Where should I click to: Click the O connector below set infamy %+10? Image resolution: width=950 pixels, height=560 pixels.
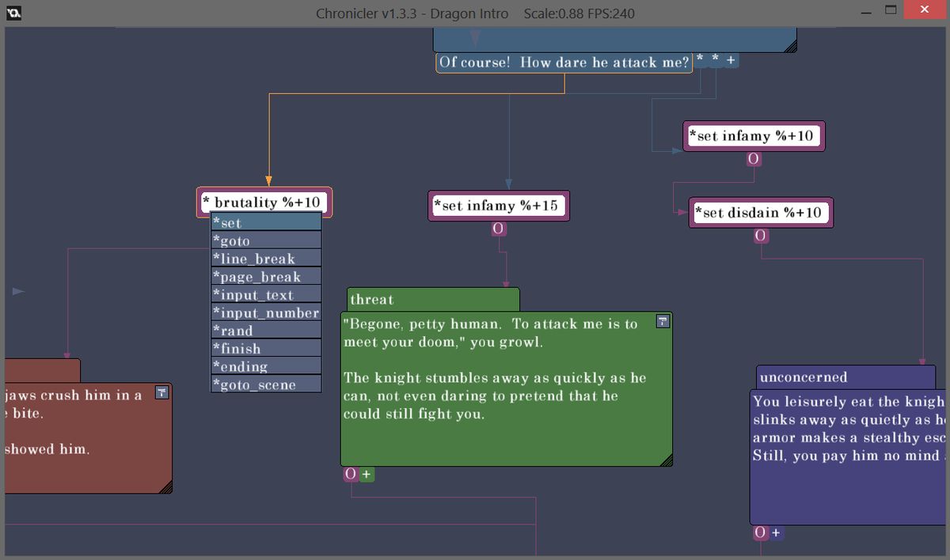[x=754, y=159]
